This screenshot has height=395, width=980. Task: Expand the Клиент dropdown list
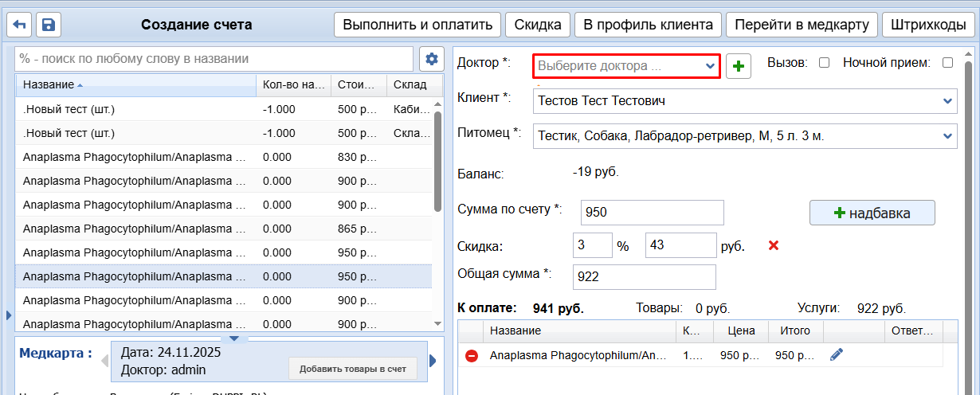click(x=947, y=101)
